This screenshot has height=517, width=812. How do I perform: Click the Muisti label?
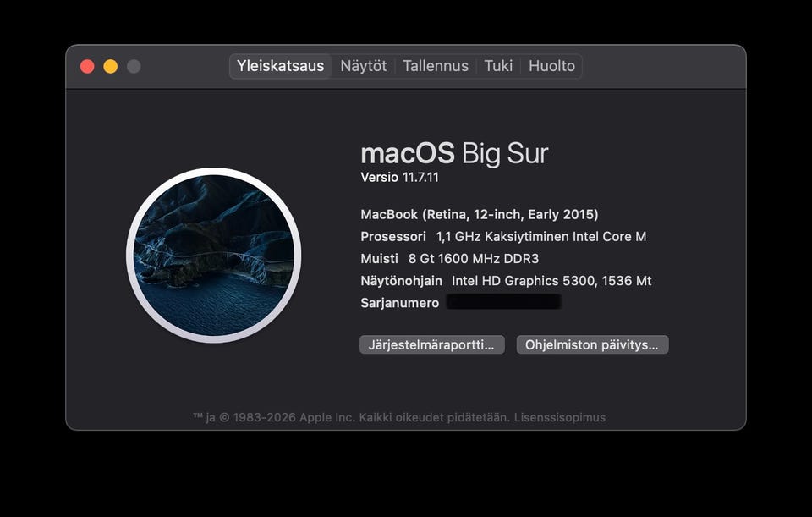pos(379,259)
